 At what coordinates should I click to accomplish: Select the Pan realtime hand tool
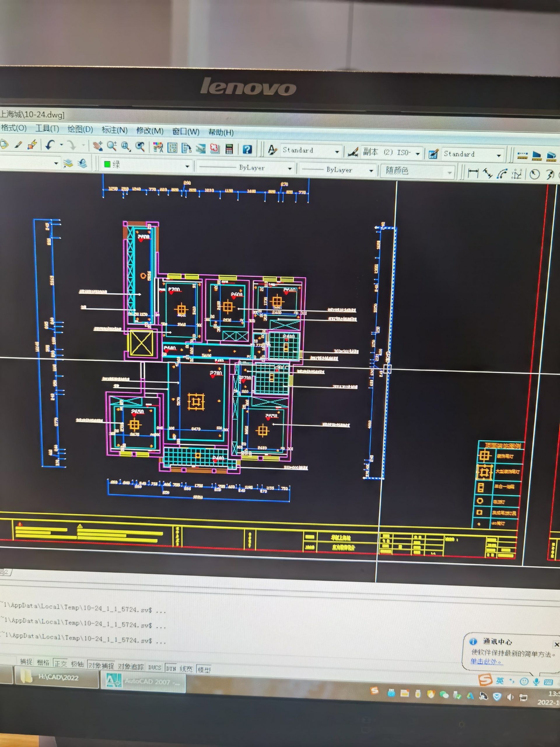(97, 146)
